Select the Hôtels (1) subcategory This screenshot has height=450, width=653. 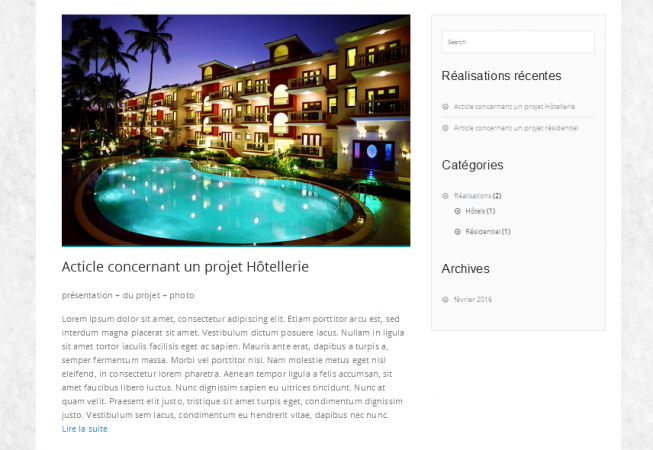[x=480, y=211]
